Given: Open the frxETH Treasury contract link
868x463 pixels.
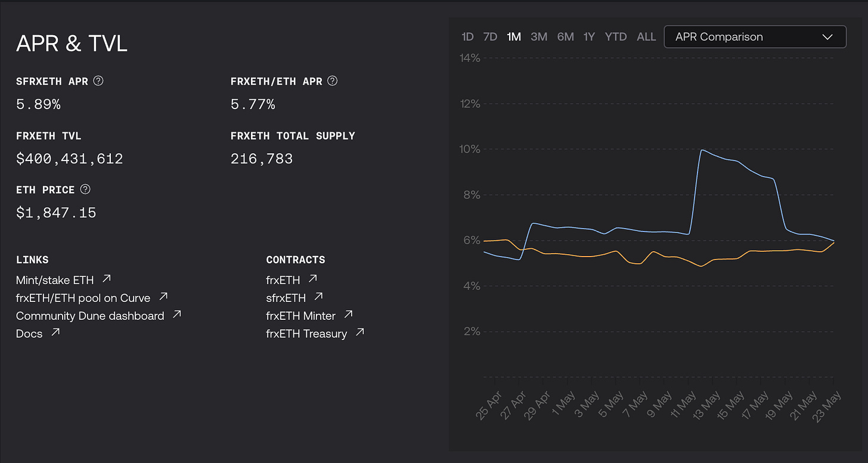Looking at the screenshot, I should tap(306, 334).
